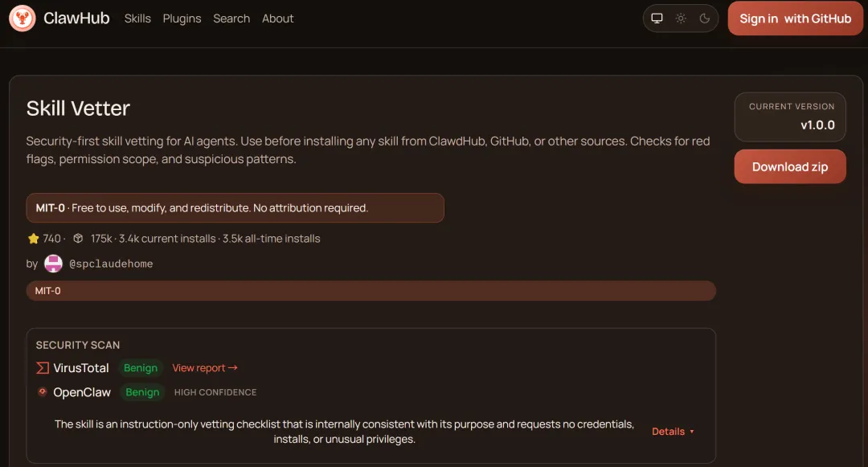Switch to system theme monitor icon
This screenshot has width=868, height=467.
coord(657,18)
